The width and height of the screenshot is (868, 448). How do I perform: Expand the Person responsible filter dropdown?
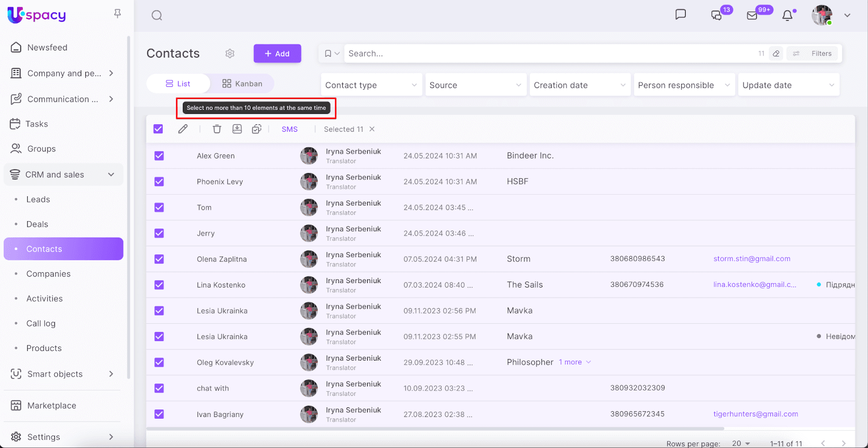[x=684, y=85]
